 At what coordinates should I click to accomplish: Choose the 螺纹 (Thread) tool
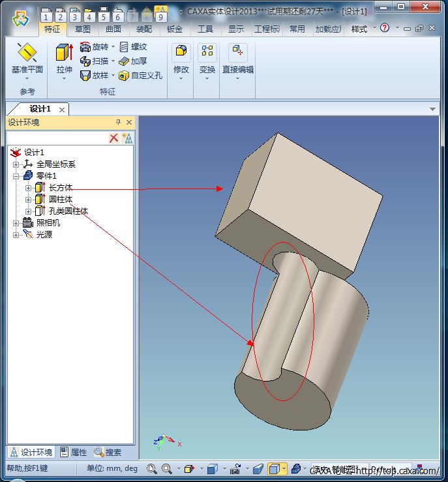pos(124,47)
